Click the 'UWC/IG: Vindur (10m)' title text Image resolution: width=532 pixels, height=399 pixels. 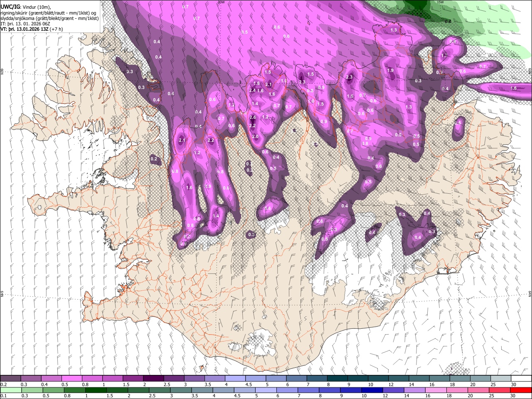tap(25, 7)
